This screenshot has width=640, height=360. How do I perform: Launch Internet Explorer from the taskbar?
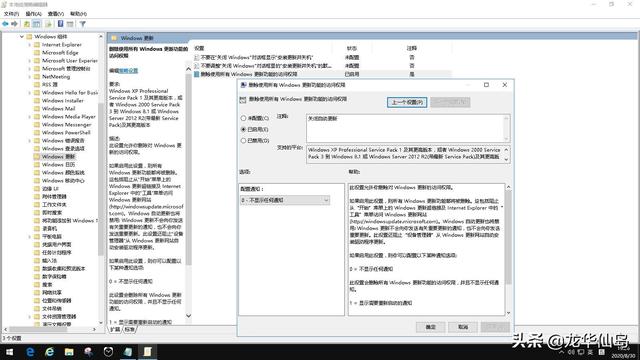coord(49,351)
